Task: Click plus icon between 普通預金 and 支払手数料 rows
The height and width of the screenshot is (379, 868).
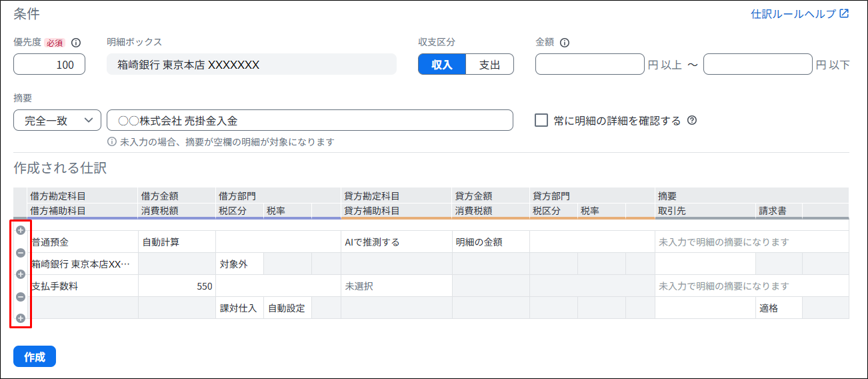Action: tap(21, 274)
